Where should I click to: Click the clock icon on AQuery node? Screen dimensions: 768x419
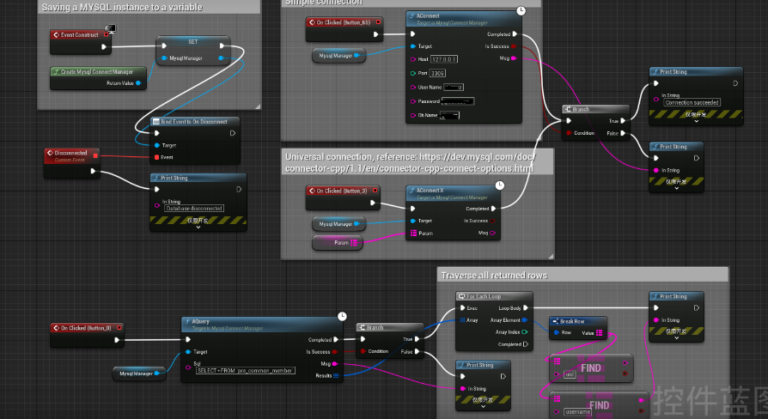click(342, 317)
